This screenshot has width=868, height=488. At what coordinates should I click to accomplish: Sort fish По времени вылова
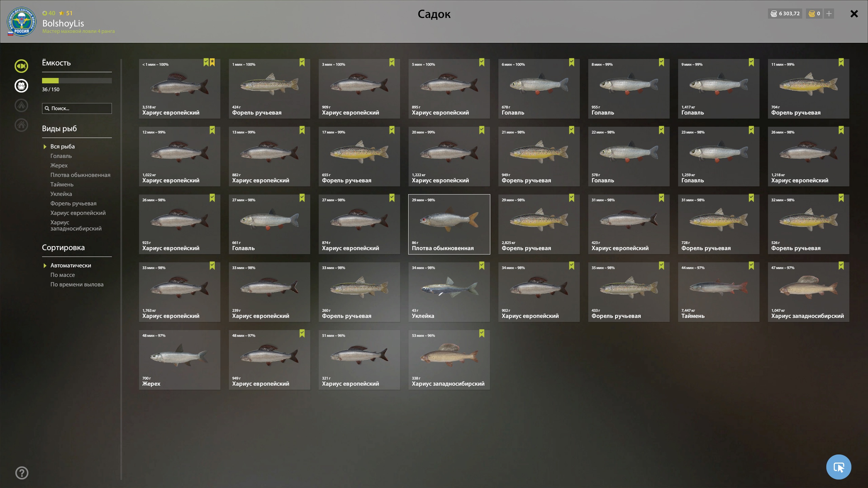tap(77, 284)
